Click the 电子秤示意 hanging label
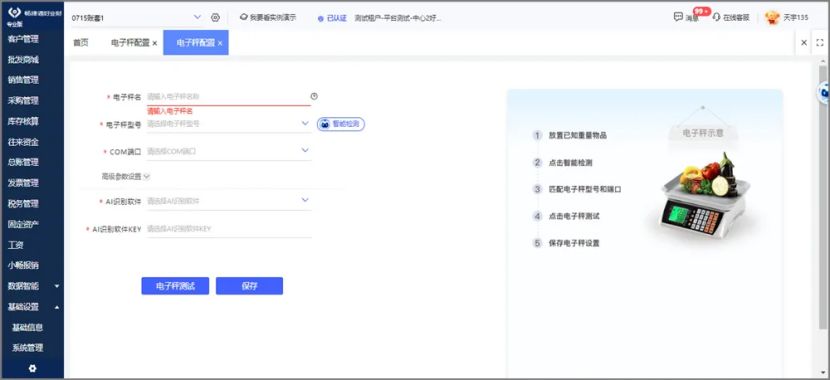Viewport: 830px width, 380px height. click(x=702, y=133)
